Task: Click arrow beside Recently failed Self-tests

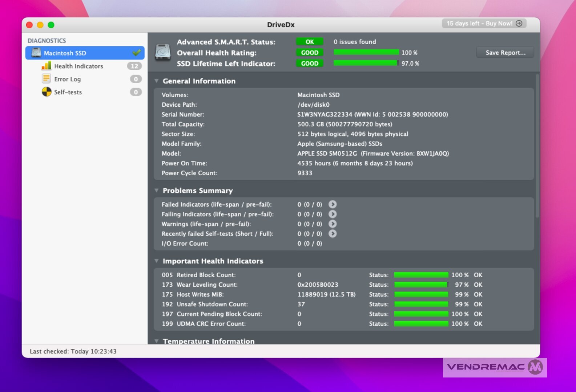Action: [x=332, y=234]
